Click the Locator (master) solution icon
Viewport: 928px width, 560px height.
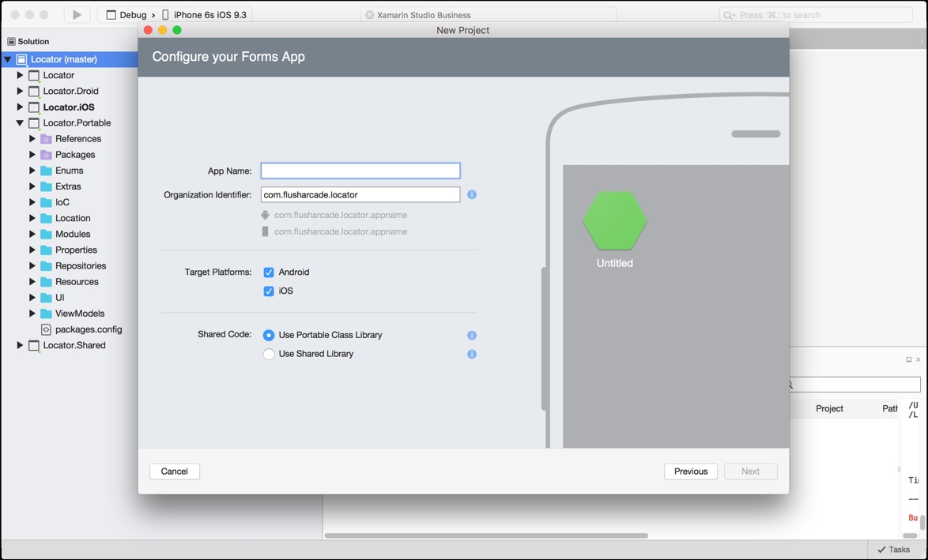tap(21, 60)
